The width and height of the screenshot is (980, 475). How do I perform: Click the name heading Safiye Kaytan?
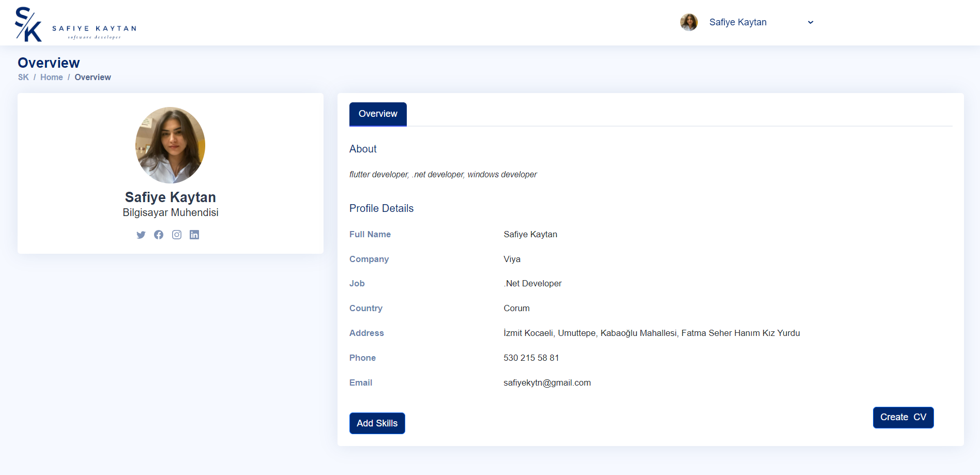point(170,197)
